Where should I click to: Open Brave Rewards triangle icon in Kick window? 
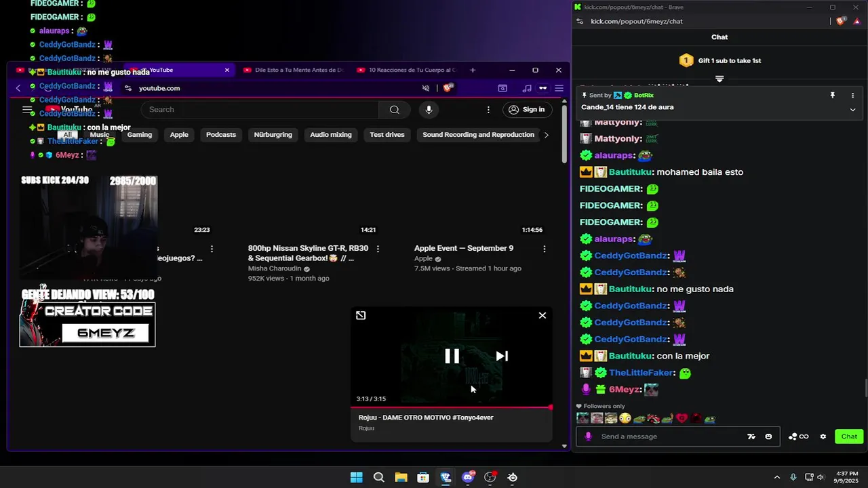(x=856, y=21)
